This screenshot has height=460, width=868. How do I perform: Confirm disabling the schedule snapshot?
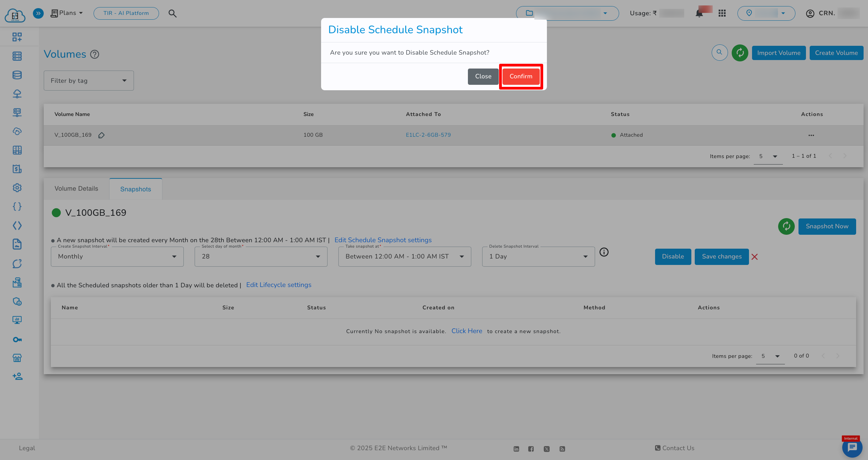(x=521, y=76)
